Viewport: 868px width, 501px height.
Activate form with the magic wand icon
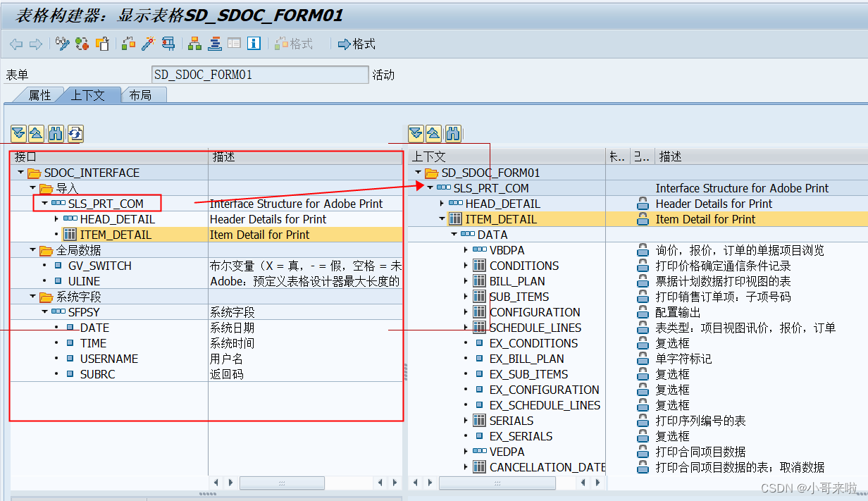[148, 44]
